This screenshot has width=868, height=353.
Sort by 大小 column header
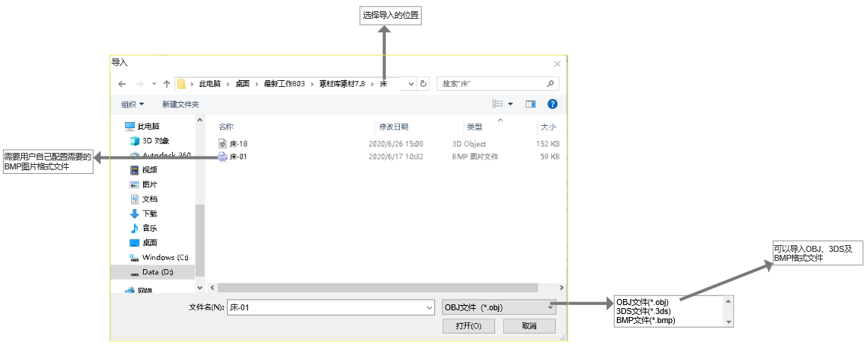[549, 127]
